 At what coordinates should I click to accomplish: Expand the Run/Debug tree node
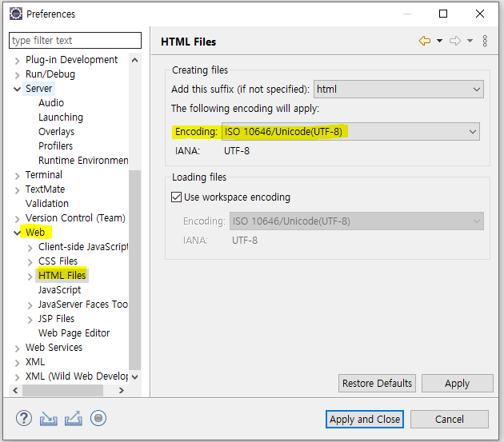coord(17,75)
